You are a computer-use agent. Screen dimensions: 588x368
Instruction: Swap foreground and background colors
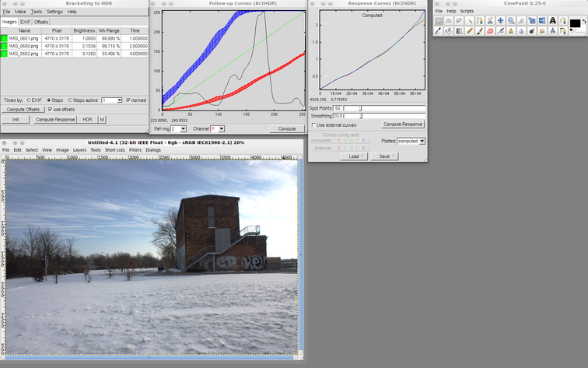(x=583, y=21)
